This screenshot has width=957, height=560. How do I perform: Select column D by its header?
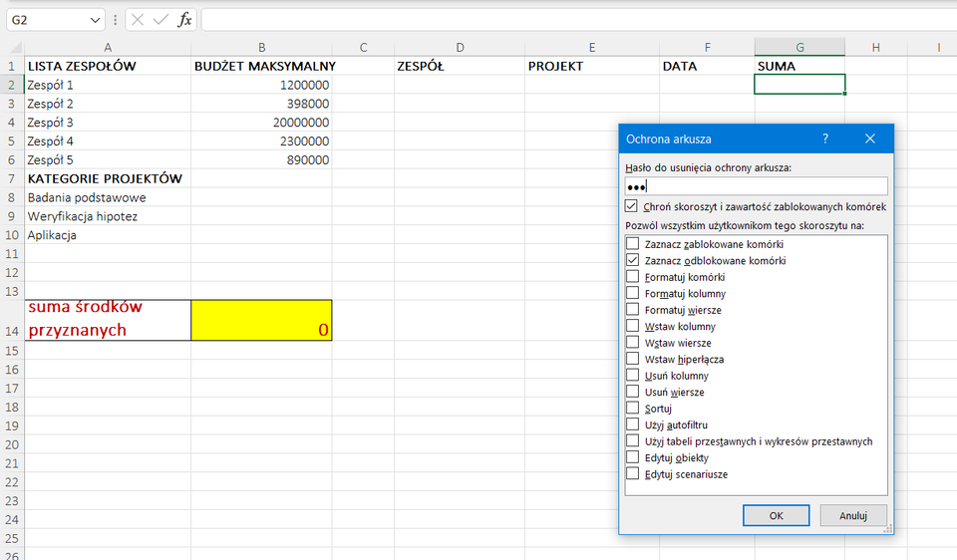(x=460, y=47)
